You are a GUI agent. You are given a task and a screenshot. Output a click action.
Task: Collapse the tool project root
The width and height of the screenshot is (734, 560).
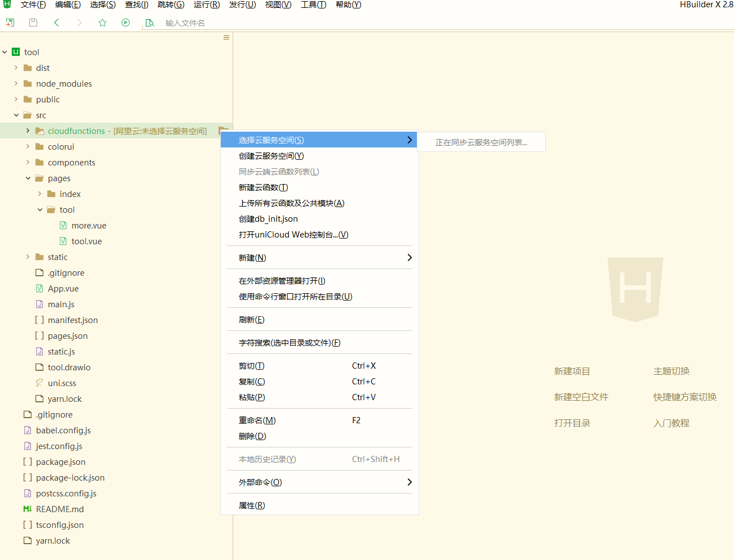(5, 52)
